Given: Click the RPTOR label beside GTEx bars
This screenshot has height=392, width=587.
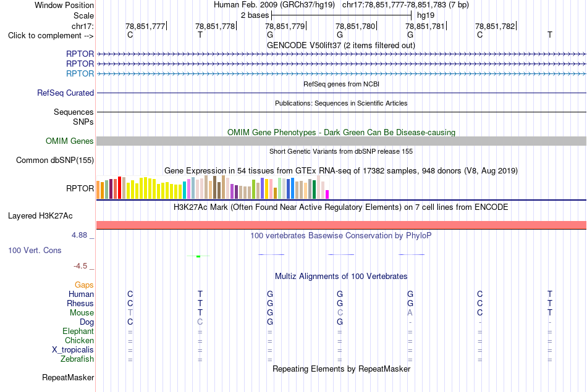Looking at the screenshot, I should pos(80,188).
